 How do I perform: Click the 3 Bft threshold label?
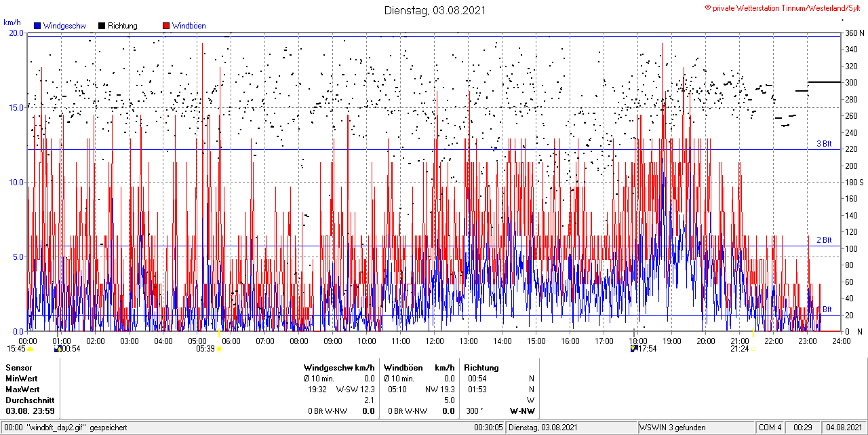pyautogui.click(x=824, y=144)
